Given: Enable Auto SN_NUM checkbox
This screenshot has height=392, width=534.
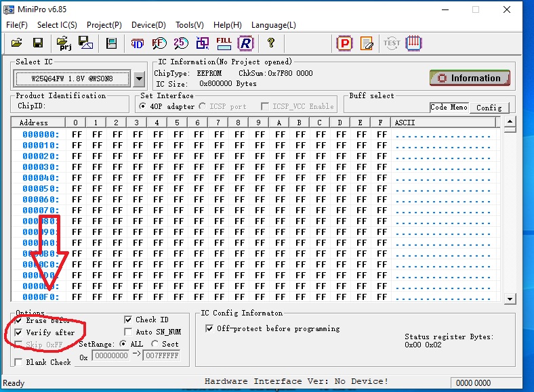Looking at the screenshot, I should (128, 332).
